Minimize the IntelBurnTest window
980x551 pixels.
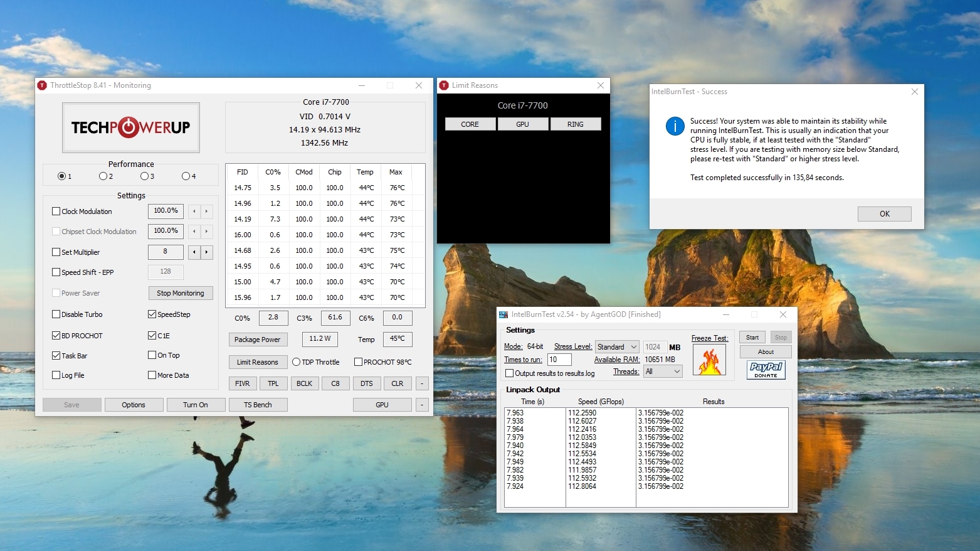coord(726,314)
